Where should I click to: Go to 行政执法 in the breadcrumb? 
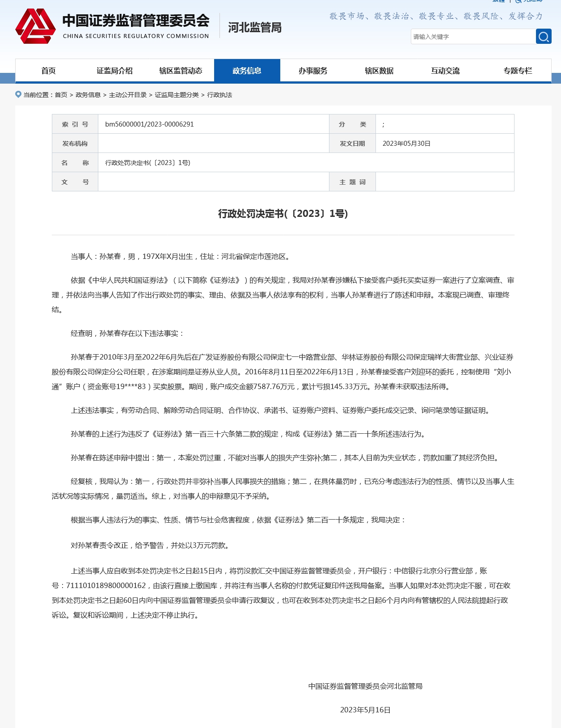219,95
